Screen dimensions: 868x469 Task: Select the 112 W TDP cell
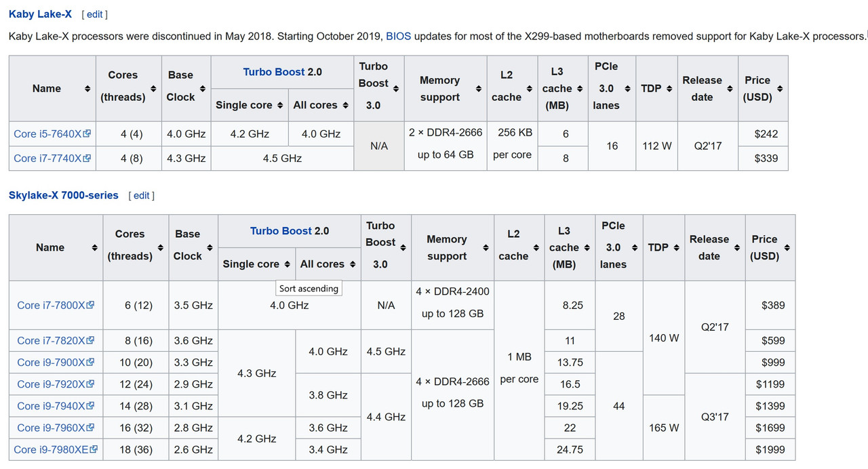tap(656, 146)
